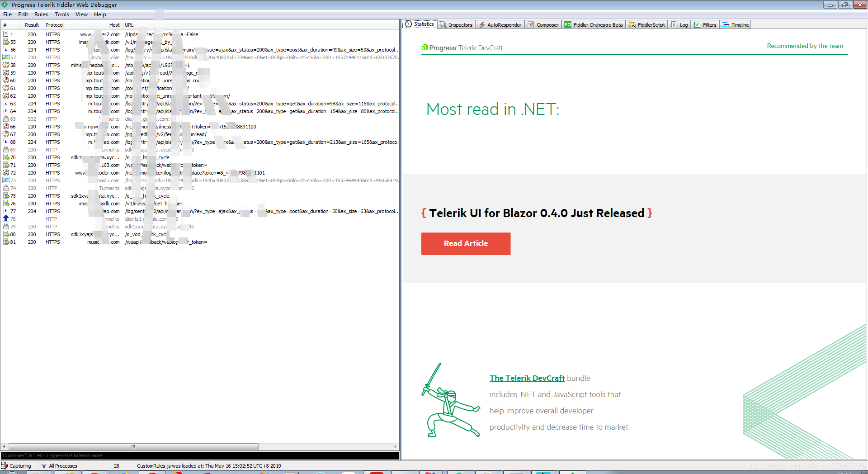The width and height of the screenshot is (868, 474).
Task: Click the info icon of session 63
Action: tap(6, 104)
